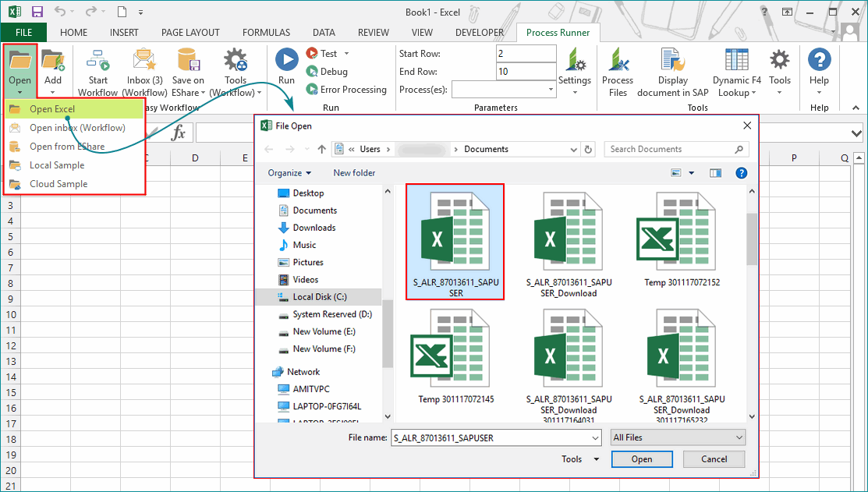Expand the File name history dropdown
Screen dimensions: 868x492
tap(596, 437)
